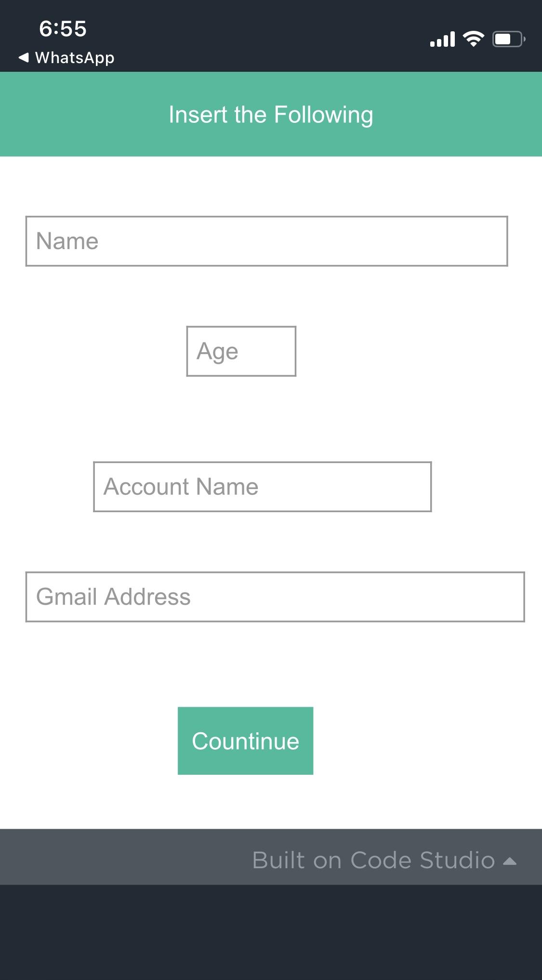This screenshot has height=980, width=542.
Task: Tap the gray Code Studio footer bar
Action: click(x=271, y=857)
